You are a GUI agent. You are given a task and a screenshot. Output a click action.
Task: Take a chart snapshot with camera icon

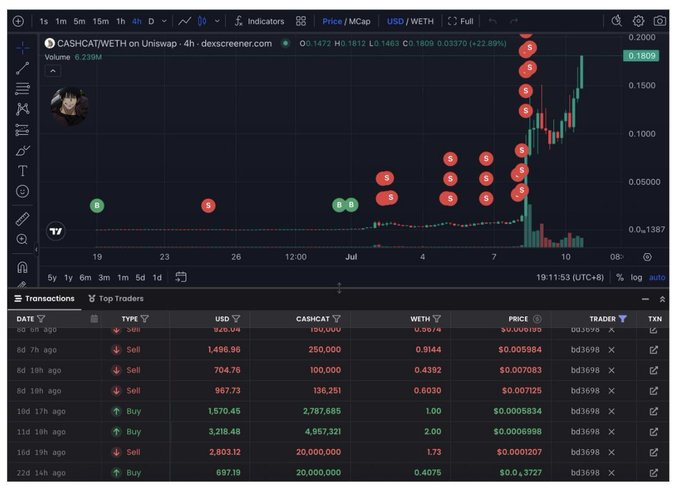(660, 20)
